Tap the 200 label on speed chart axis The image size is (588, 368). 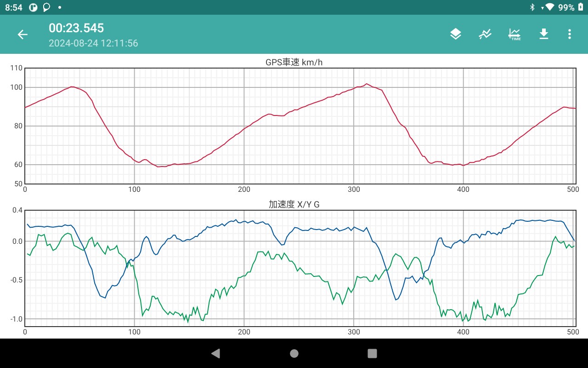(x=244, y=190)
